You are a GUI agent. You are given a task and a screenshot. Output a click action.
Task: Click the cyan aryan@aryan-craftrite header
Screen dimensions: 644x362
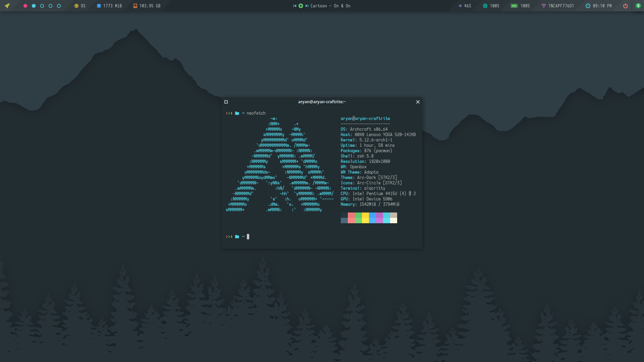click(x=365, y=119)
